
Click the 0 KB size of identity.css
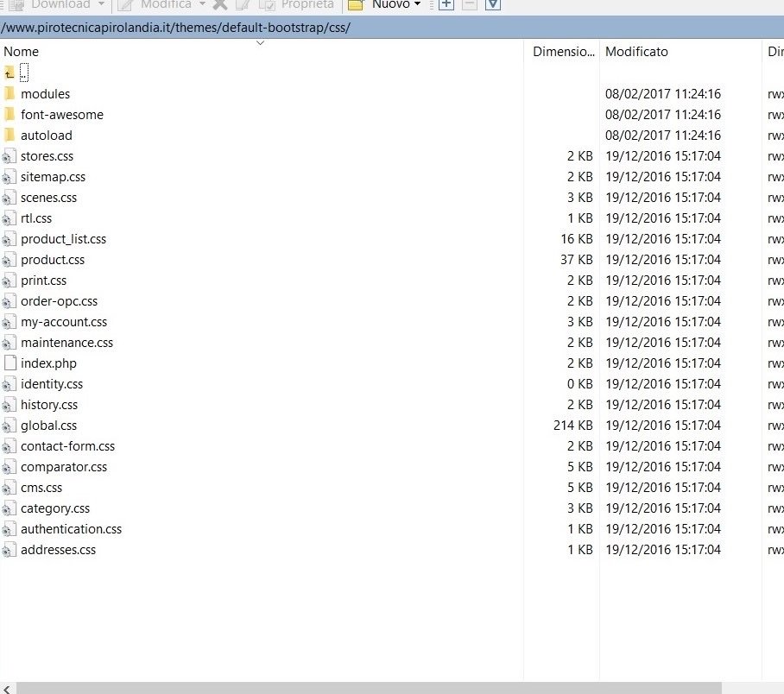point(579,384)
